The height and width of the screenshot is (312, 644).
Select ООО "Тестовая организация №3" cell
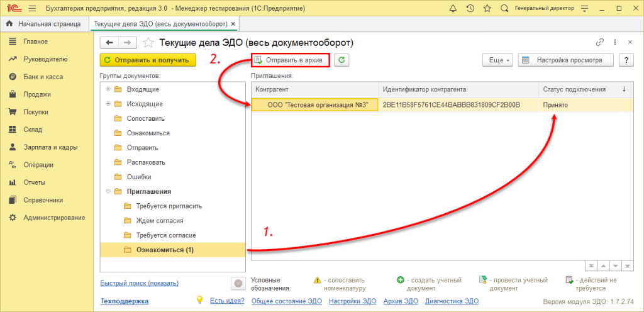point(315,104)
